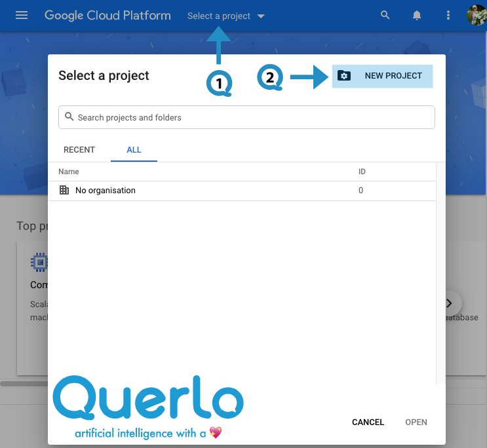The height and width of the screenshot is (448, 487).
Task: Select the No organisation row
Action: pyautogui.click(x=242, y=191)
